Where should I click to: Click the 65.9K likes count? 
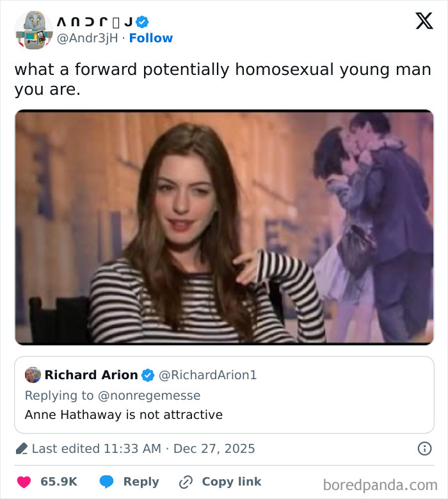(x=59, y=482)
